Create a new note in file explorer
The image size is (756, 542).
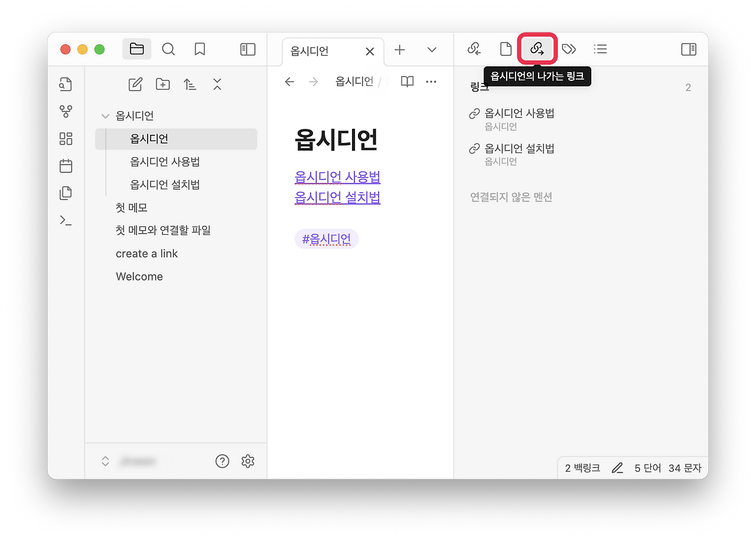pos(135,85)
